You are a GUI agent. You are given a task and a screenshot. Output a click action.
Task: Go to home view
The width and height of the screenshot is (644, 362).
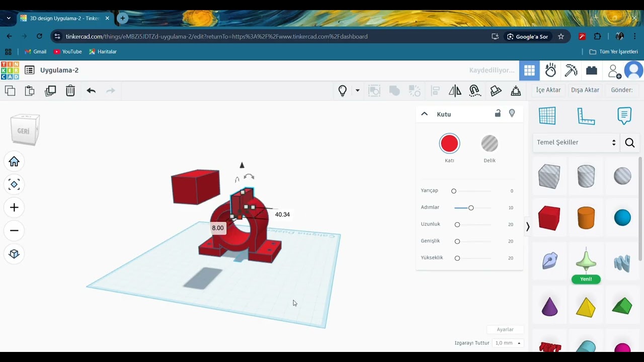coord(14,161)
